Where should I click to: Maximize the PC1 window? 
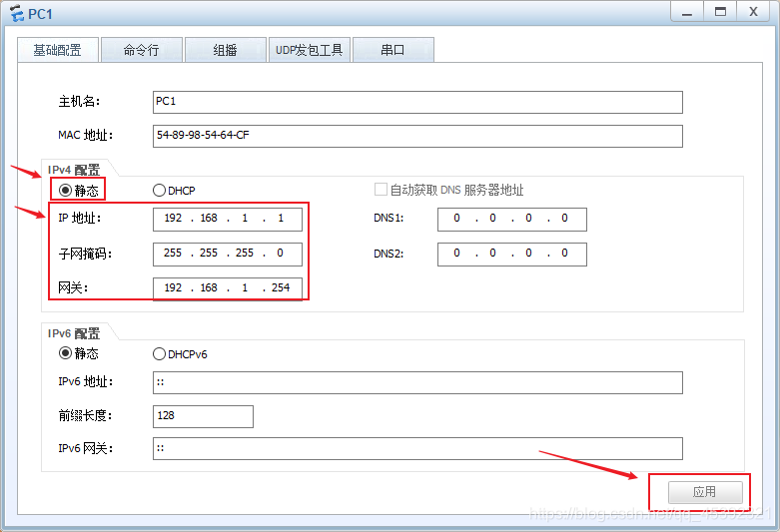(x=720, y=12)
